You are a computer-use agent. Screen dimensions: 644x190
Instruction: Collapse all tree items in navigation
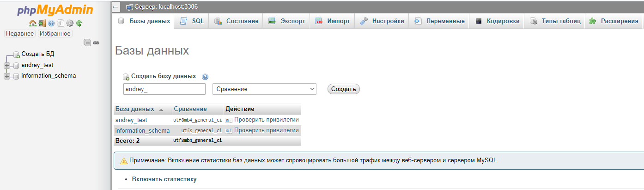(87, 43)
